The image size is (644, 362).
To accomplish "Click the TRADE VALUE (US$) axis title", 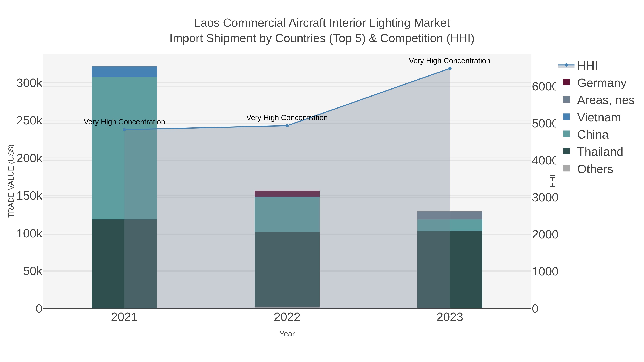I will tap(11, 181).
